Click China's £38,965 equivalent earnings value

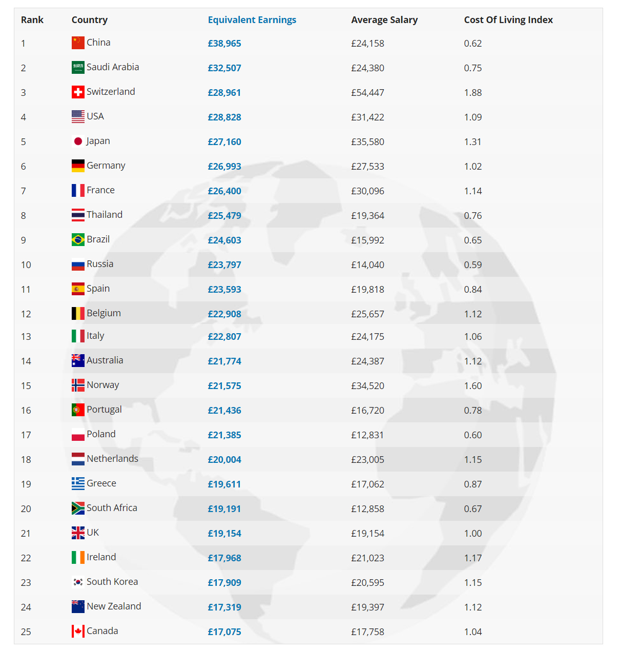[x=224, y=44]
